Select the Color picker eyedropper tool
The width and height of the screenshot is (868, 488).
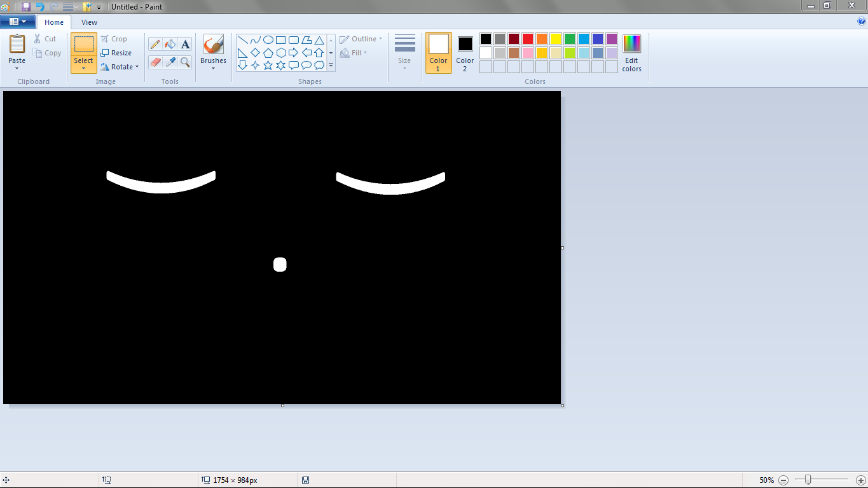pyautogui.click(x=170, y=62)
